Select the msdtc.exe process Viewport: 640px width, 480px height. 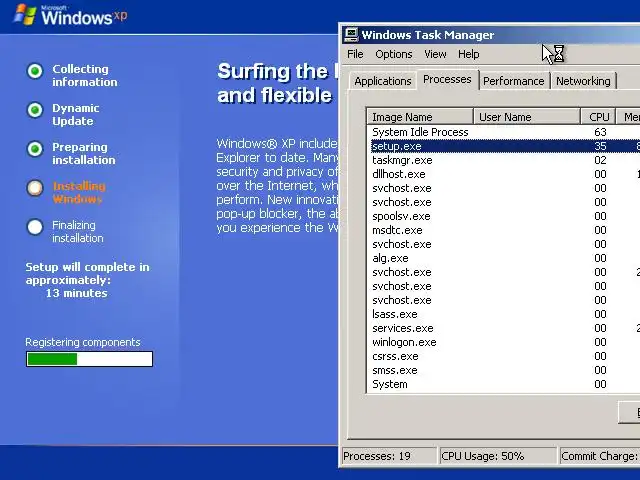click(x=504, y=230)
